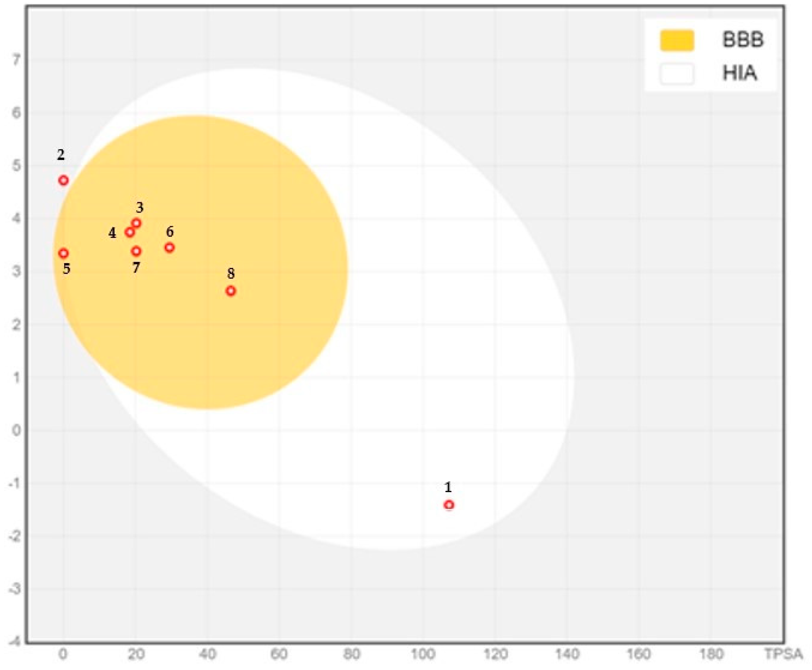Select red data point marker for compound 2

(x=63, y=180)
